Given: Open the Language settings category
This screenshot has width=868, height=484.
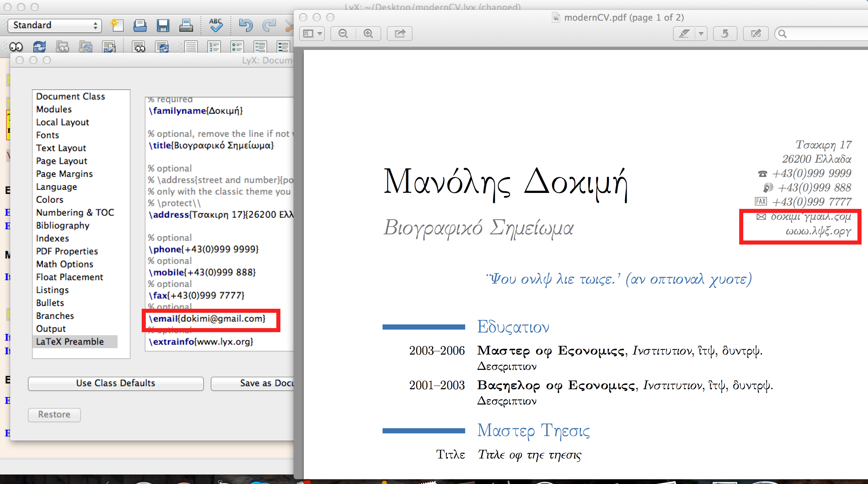Looking at the screenshot, I should 56,187.
